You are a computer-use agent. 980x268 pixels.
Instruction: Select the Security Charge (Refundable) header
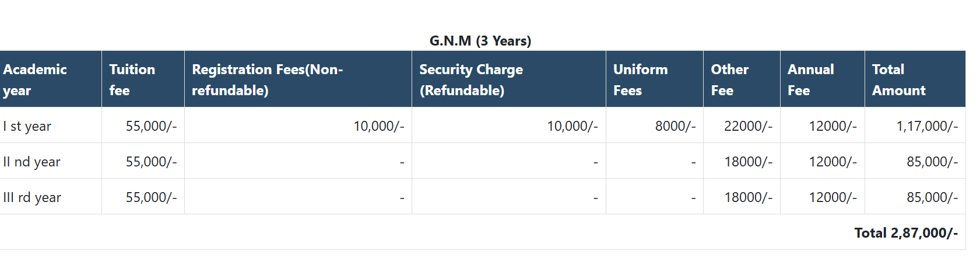[x=471, y=79]
